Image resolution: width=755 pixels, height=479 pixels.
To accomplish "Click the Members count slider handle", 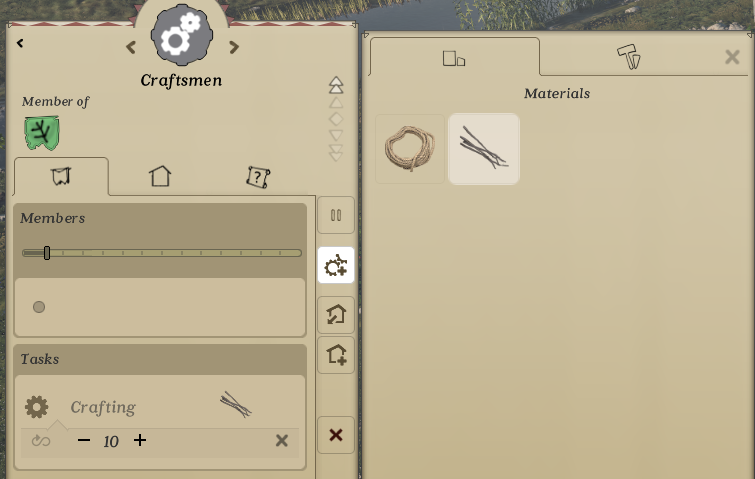I will (47, 253).
